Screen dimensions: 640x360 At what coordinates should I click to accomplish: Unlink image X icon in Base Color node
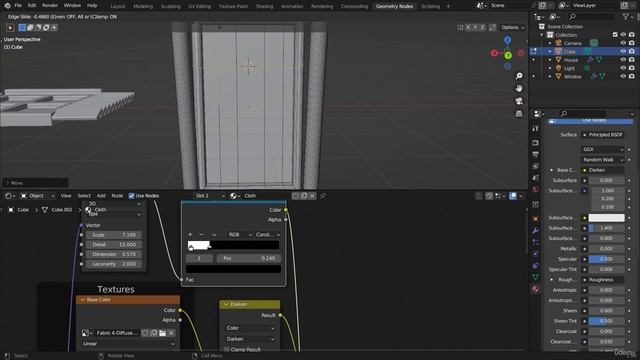coord(171,333)
